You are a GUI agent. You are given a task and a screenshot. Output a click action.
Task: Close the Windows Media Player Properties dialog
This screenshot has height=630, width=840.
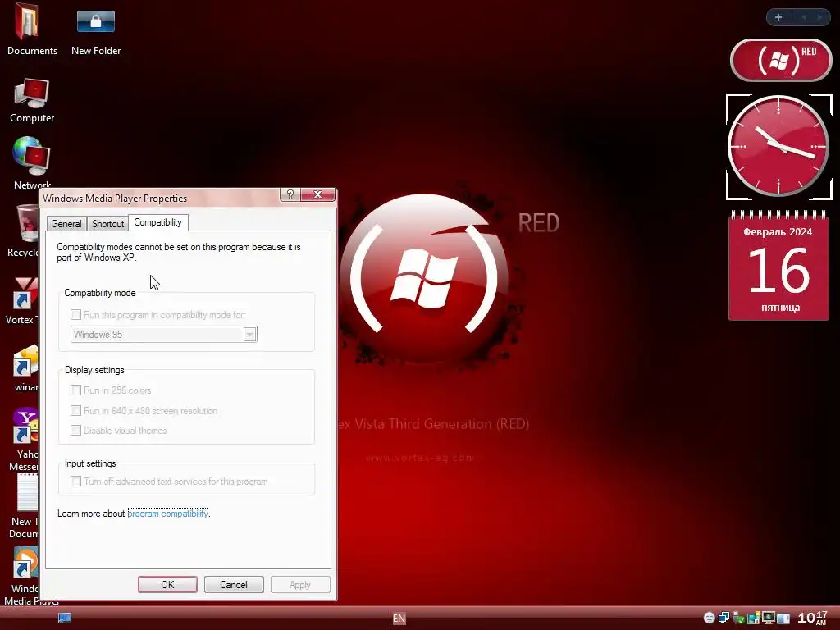pyautogui.click(x=317, y=194)
